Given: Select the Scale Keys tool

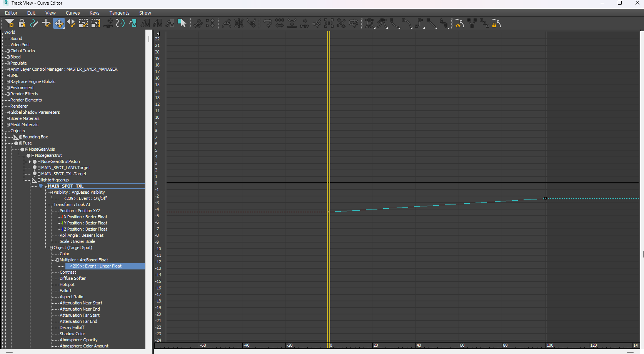Looking at the screenshot, I should click(83, 23).
